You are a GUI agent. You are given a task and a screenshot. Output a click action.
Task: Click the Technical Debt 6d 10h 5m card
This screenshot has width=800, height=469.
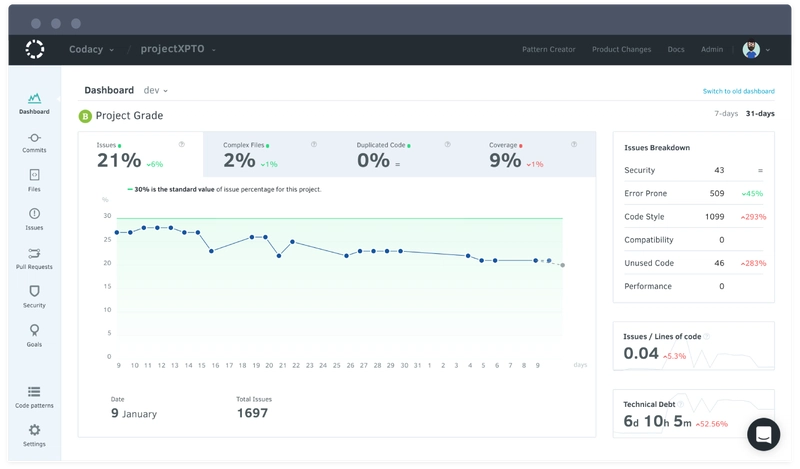tap(693, 414)
